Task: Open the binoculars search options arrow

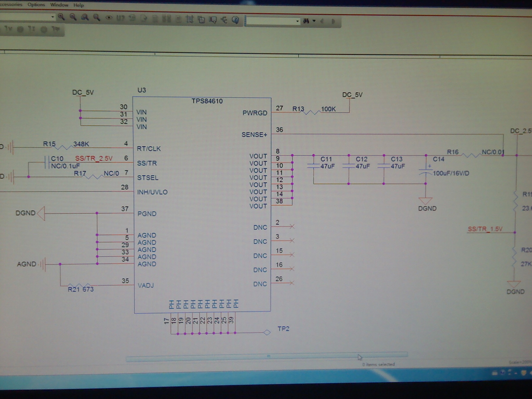Action: tap(314, 21)
